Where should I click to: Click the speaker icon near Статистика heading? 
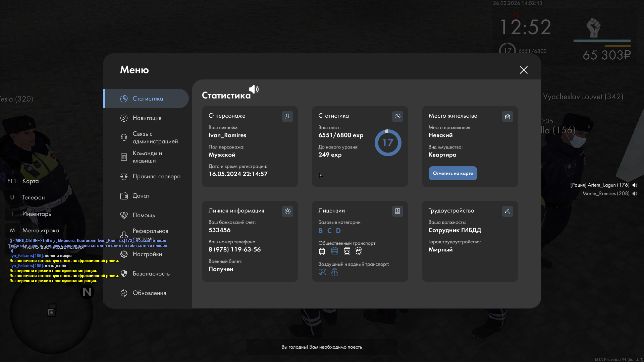click(254, 89)
